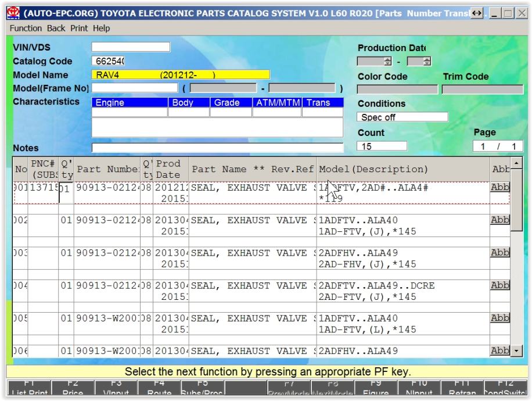Click the Toyota EPC title bar icon

pyautogui.click(x=13, y=13)
